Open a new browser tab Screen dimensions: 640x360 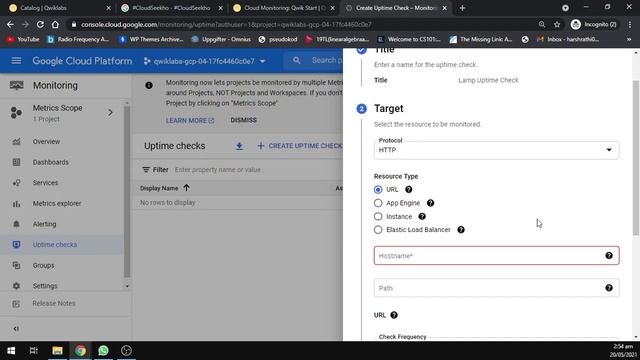(462, 8)
